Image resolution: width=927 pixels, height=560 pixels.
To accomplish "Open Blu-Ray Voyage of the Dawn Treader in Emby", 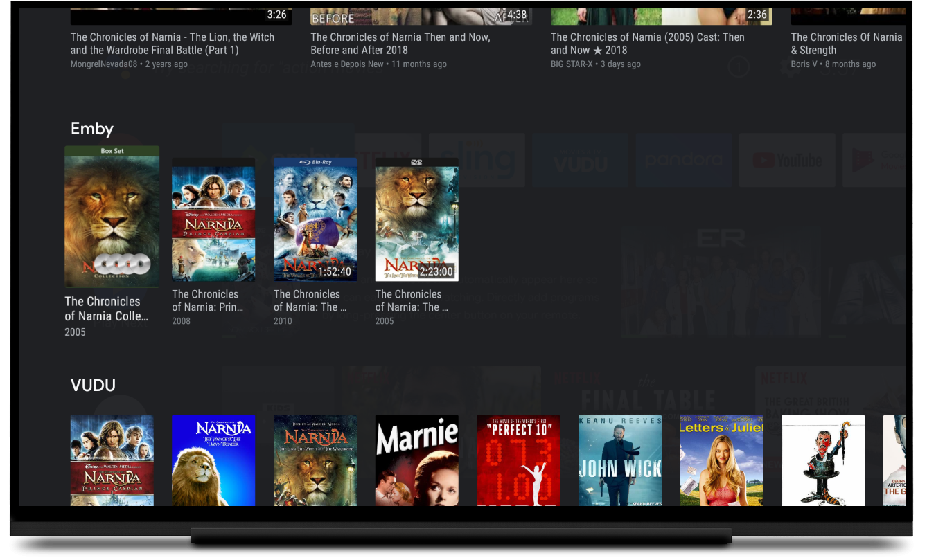I will pos(315,219).
